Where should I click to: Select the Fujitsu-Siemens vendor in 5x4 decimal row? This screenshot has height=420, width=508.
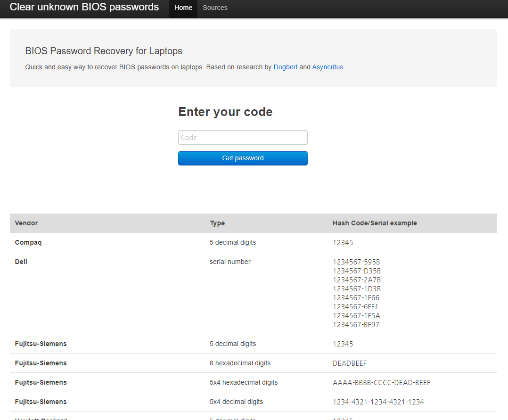coord(41,402)
